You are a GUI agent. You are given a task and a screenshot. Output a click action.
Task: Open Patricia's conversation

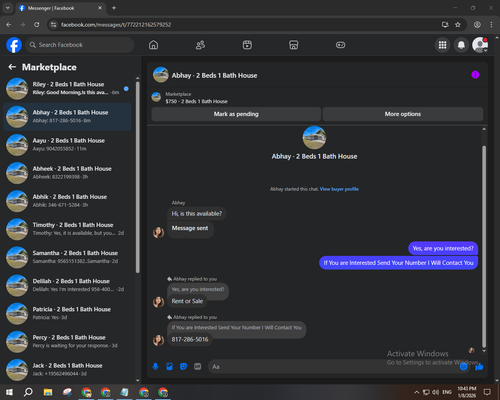point(68,313)
